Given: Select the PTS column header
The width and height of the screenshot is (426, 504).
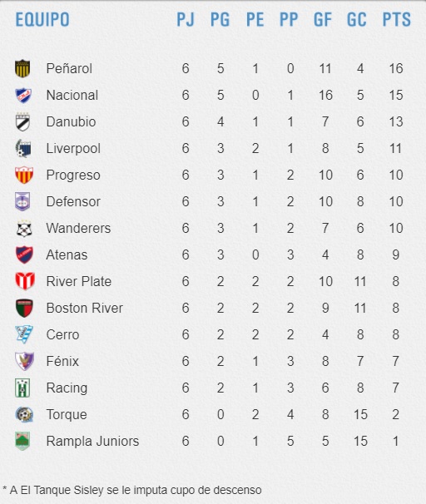Looking at the screenshot, I should [x=396, y=19].
